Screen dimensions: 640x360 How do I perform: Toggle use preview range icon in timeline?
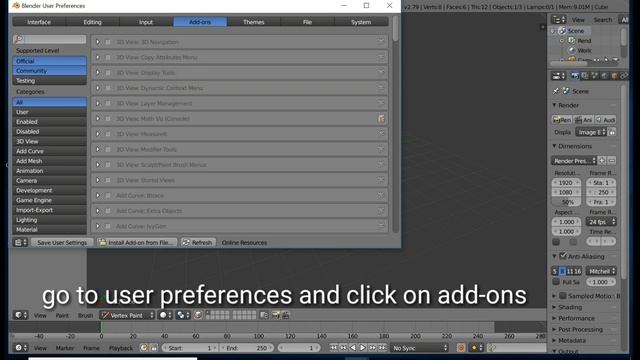coord(144,348)
